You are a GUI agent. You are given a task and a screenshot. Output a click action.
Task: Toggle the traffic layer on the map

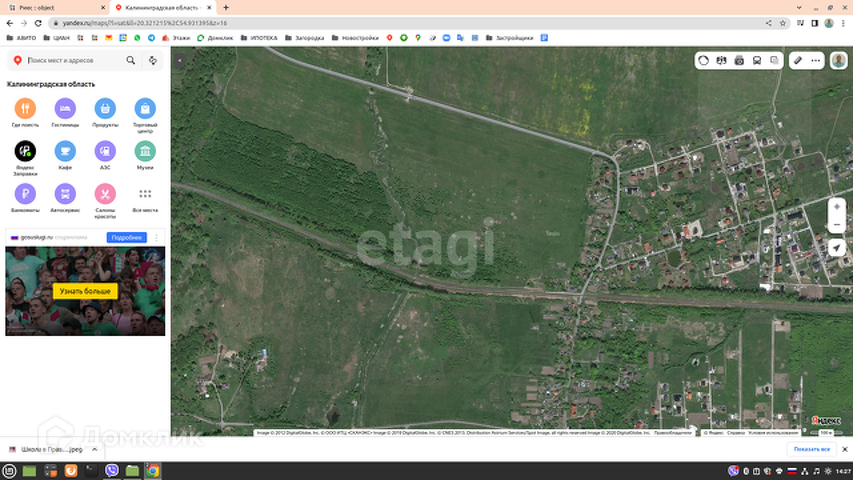704,60
